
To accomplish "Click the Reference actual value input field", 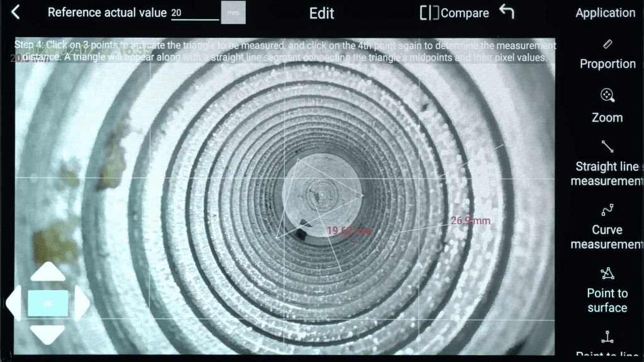I will pos(194,13).
